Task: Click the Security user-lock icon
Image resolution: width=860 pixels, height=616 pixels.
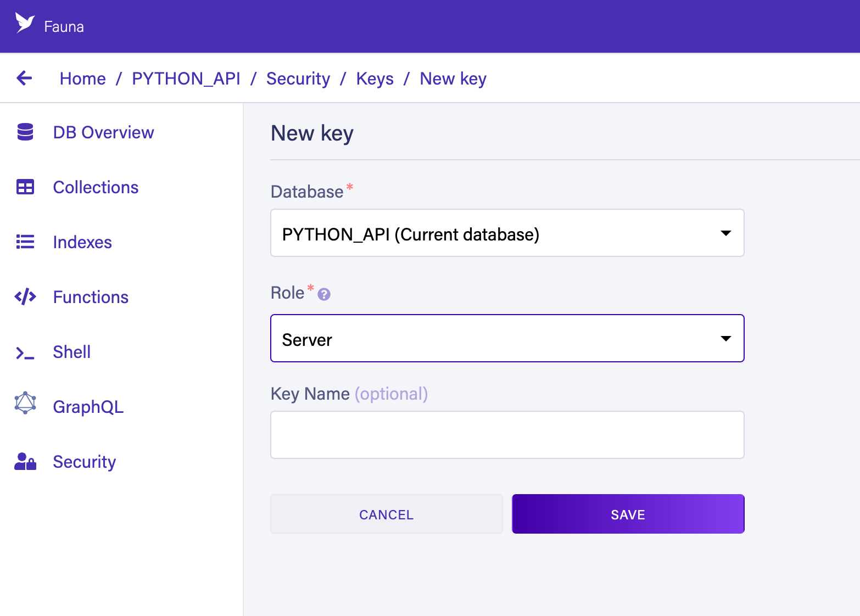Action: pos(25,462)
